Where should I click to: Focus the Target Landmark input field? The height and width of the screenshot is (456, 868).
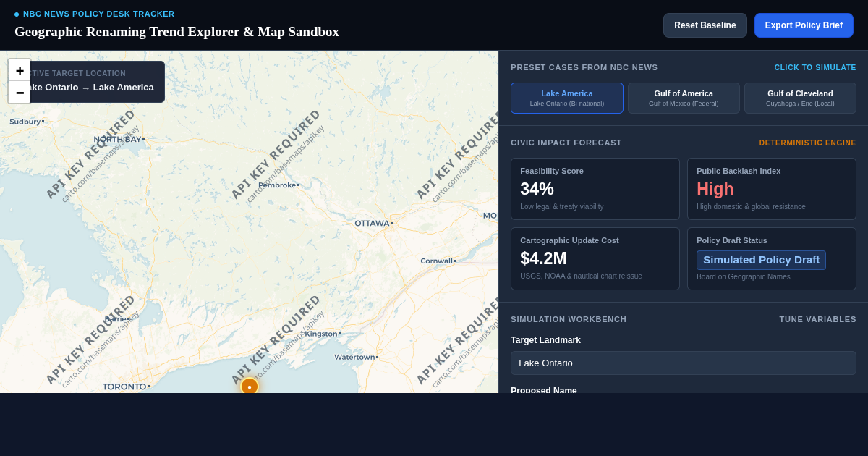tap(684, 363)
